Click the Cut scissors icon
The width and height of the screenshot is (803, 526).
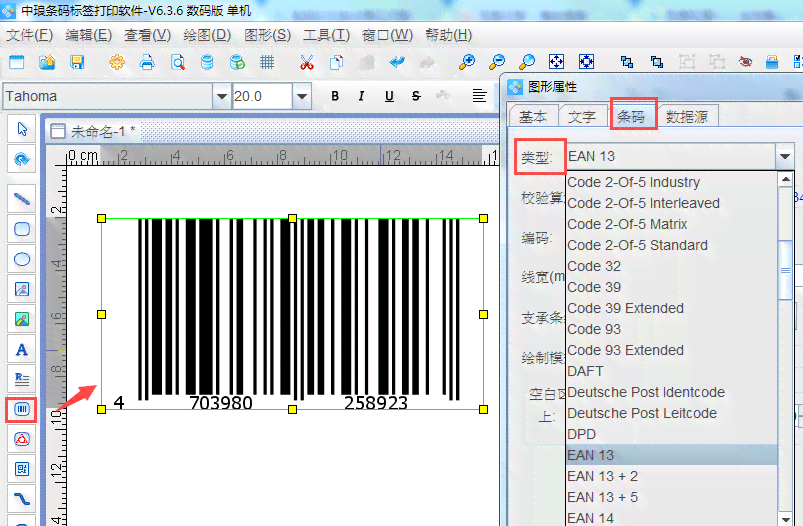click(306, 62)
